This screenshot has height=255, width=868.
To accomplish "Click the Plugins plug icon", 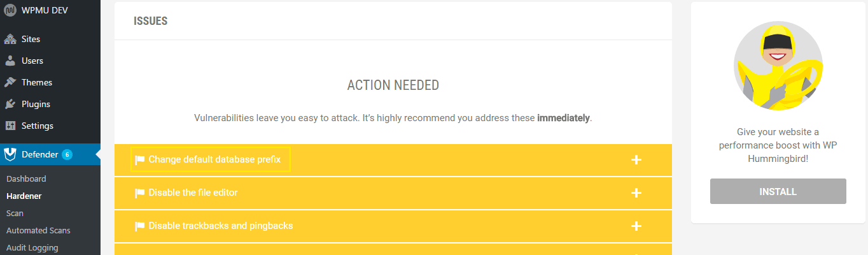I will pyautogui.click(x=10, y=104).
